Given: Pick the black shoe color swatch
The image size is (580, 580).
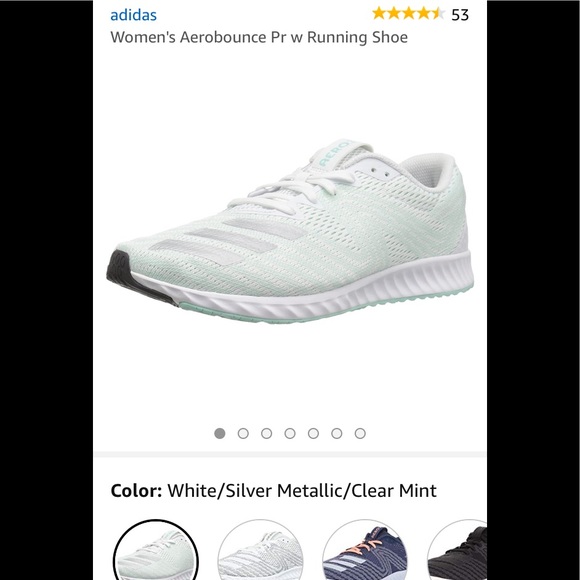Looking at the screenshot, I should pos(457,550).
